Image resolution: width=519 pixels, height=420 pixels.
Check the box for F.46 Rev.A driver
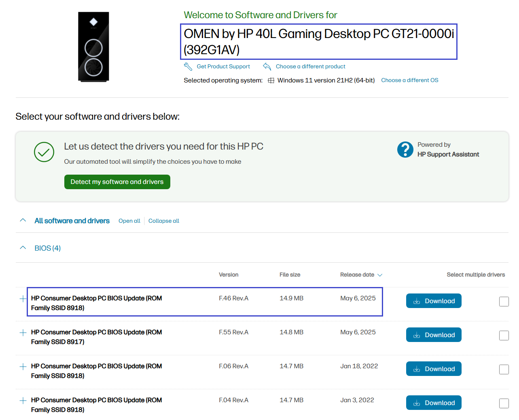(x=504, y=302)
